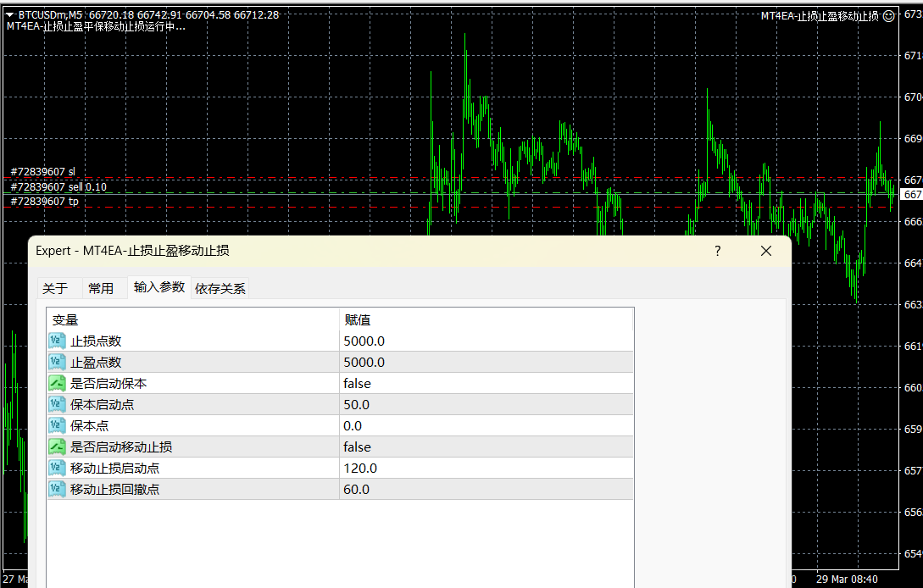Select the 依存关系 tab
Image resolution: width=923 pixels, height=588 pixels.
tap(220, 288)
